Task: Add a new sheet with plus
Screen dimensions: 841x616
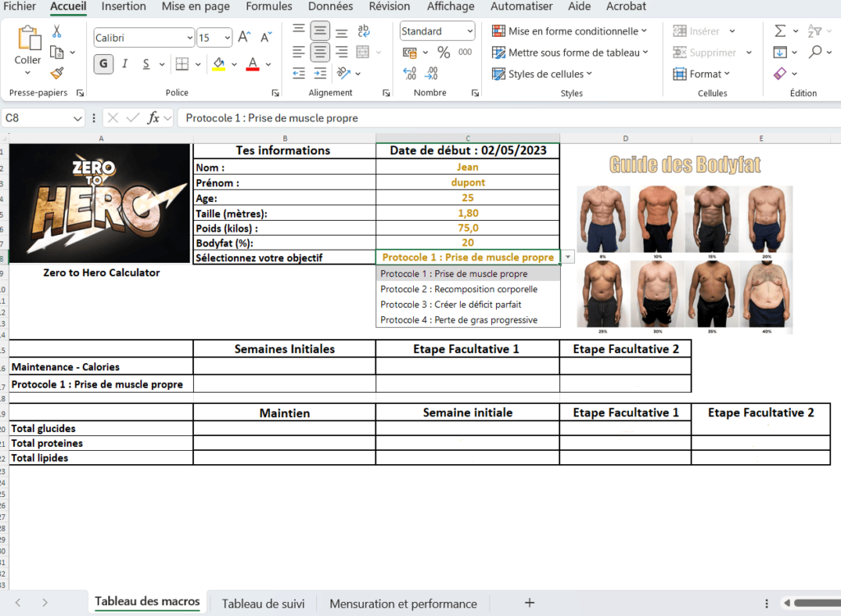Action: [530, 603]
